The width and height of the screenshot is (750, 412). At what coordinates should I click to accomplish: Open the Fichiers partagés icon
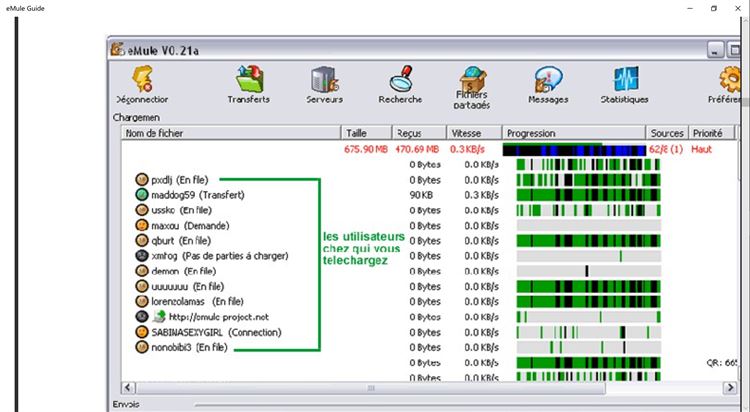point(473,78)
